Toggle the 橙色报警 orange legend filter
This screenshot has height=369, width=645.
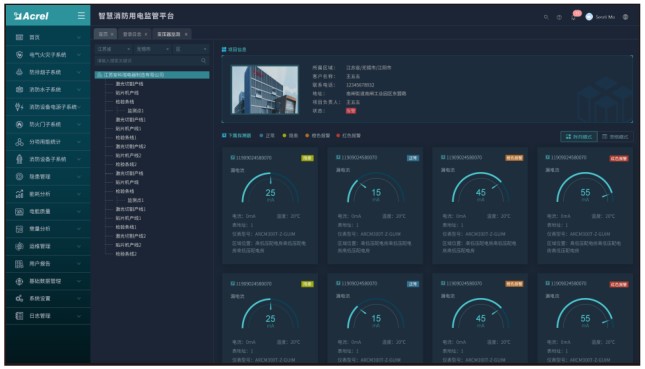pos(318,135)
